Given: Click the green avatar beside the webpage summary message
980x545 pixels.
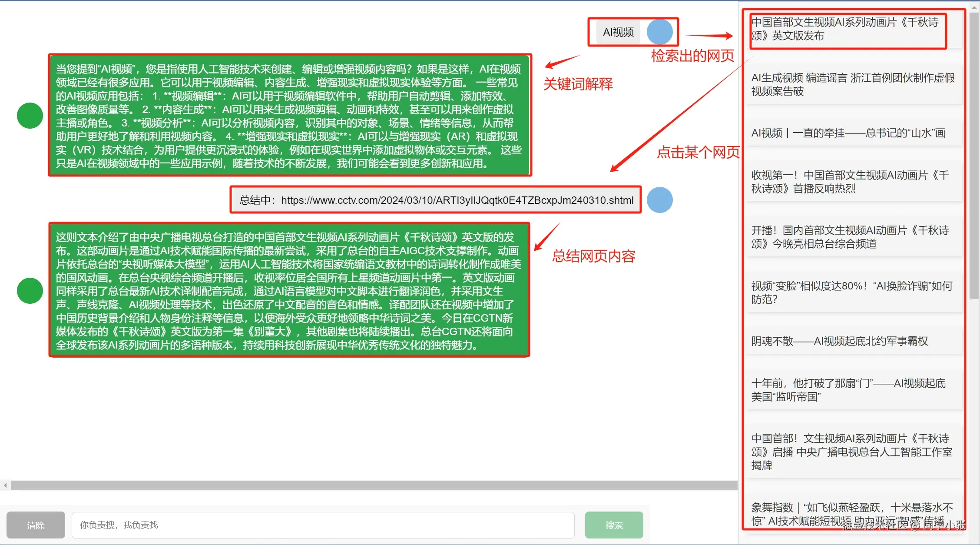Looking at the screenshot, I should tap(30, 290).
